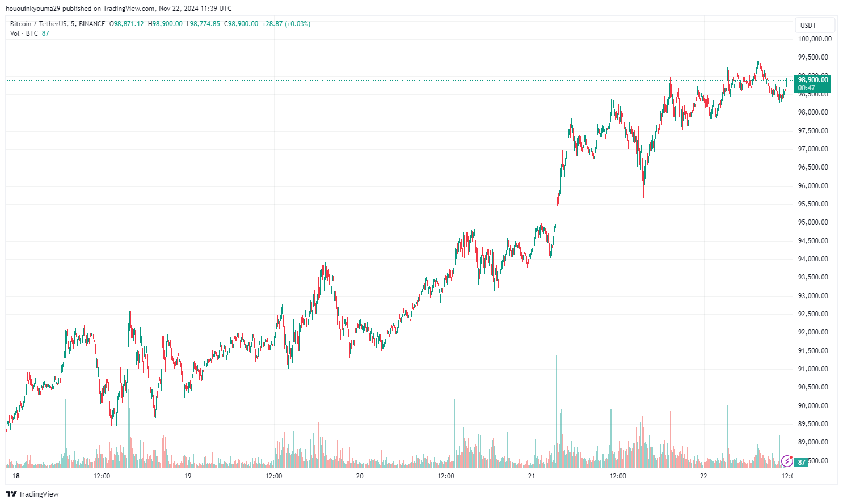
Task: Click the TradingView logo at bottom left
Action: tap(32, 494)
